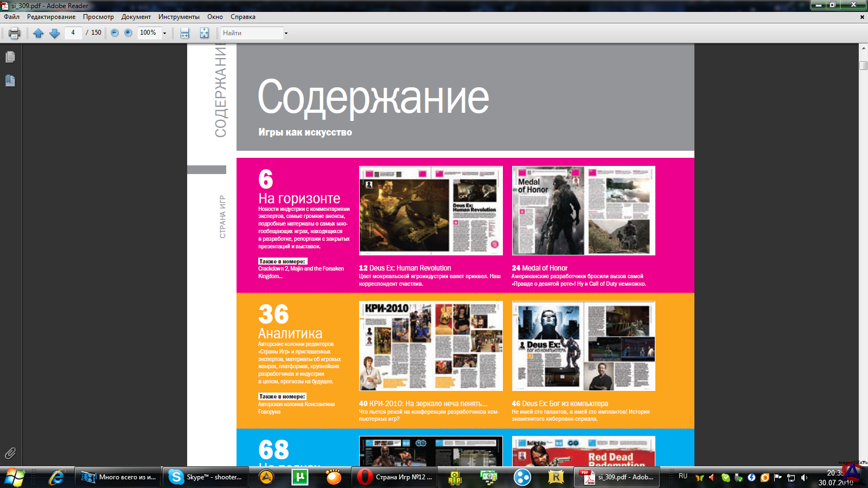Click the total page count '/ 150'

click(94, 33)
